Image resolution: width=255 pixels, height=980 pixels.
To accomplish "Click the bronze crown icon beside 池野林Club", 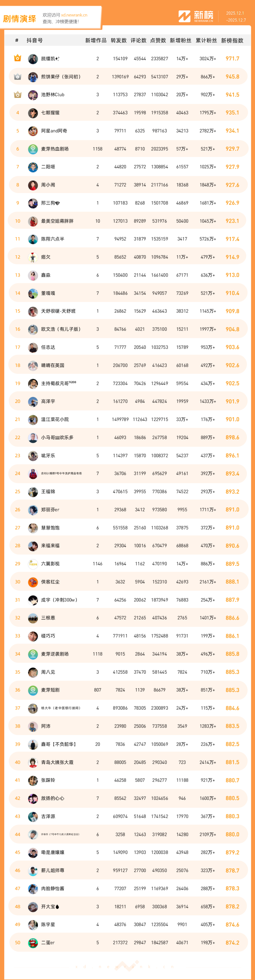I will pos(17,95).
